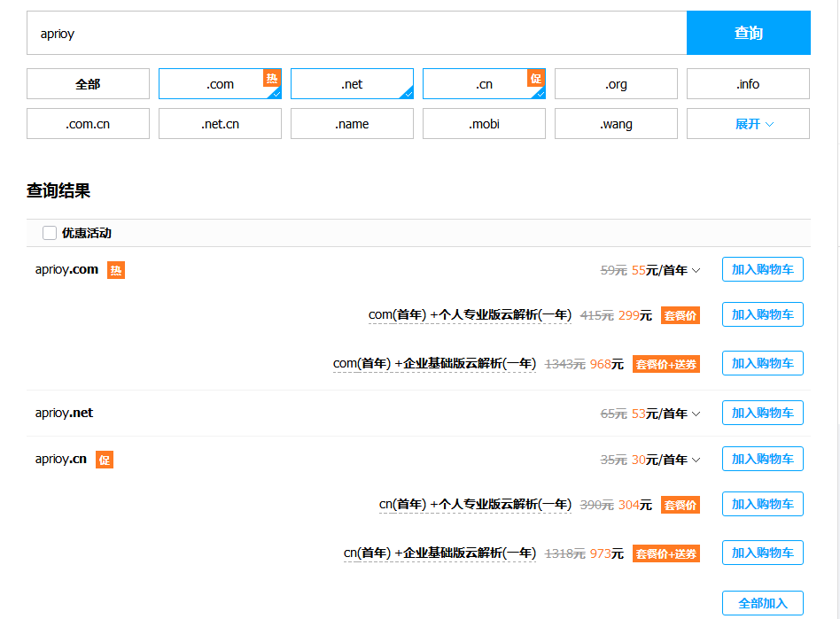Select the .mobi domain suffix
Screen dimensions: 840x619
pyautogui.click(x=485, y=124)
